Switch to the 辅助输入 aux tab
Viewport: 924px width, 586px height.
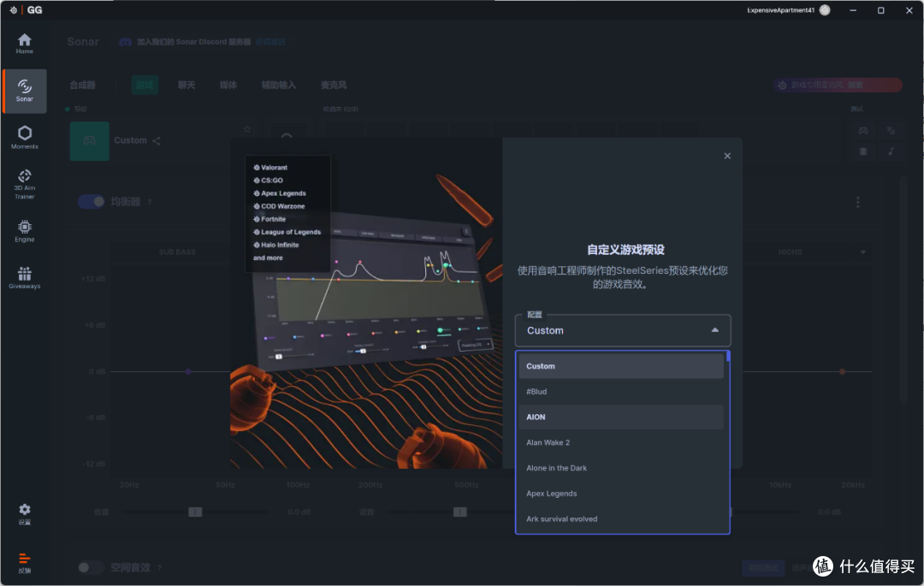[279, 85]
